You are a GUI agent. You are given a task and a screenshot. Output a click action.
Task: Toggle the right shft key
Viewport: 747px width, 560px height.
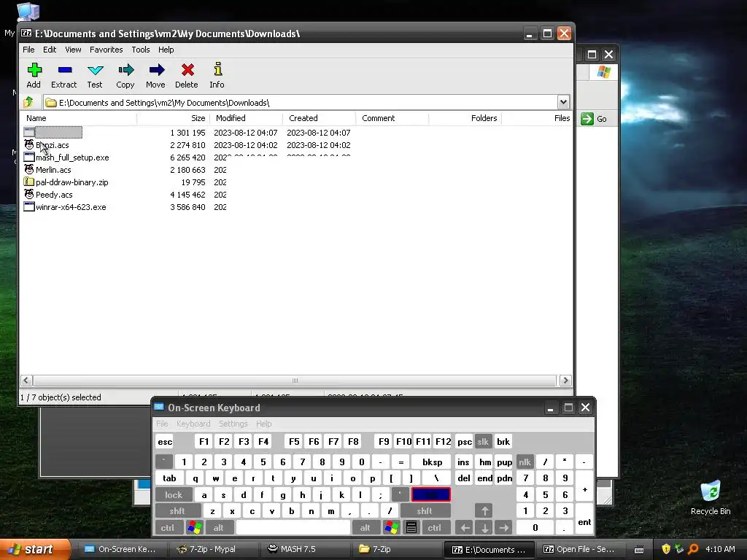click(x=425, y=511)
